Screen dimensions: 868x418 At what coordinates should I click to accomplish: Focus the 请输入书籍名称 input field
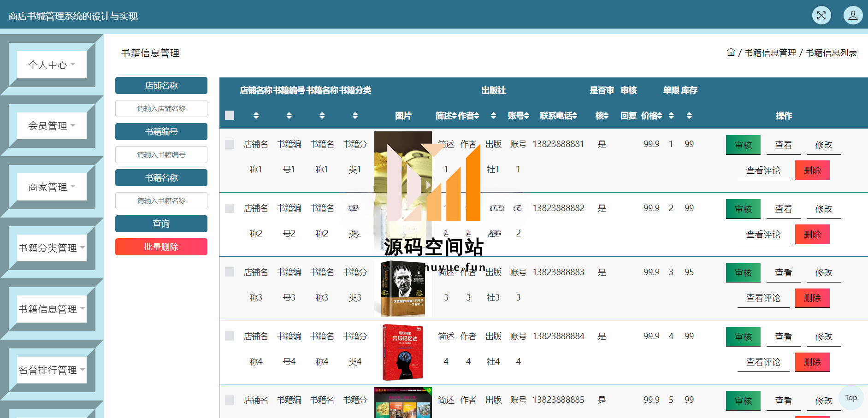point(161,200)
